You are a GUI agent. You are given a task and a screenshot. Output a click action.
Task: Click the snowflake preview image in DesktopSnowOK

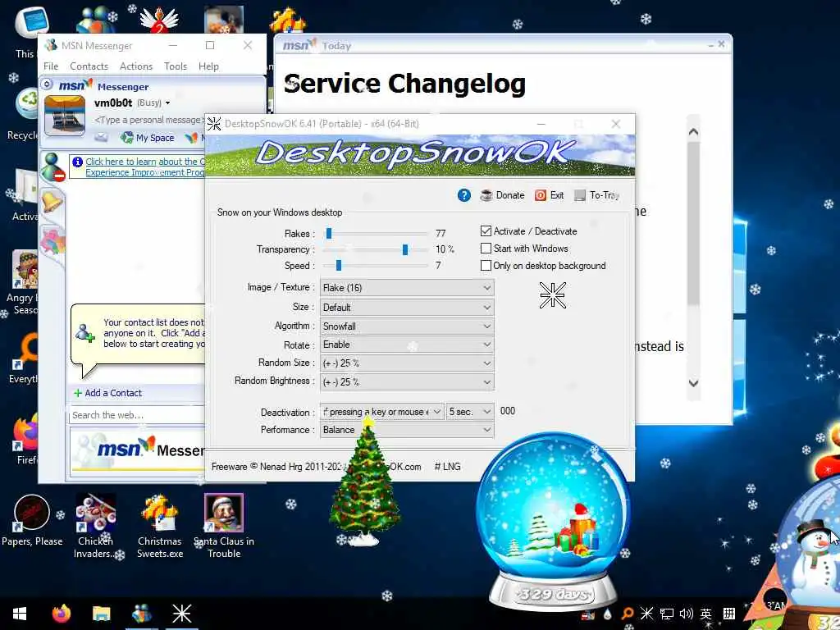click(552, 295)
